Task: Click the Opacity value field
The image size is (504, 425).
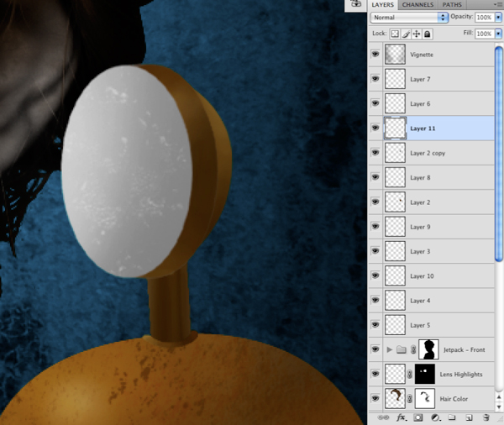Action: point(484,17)
